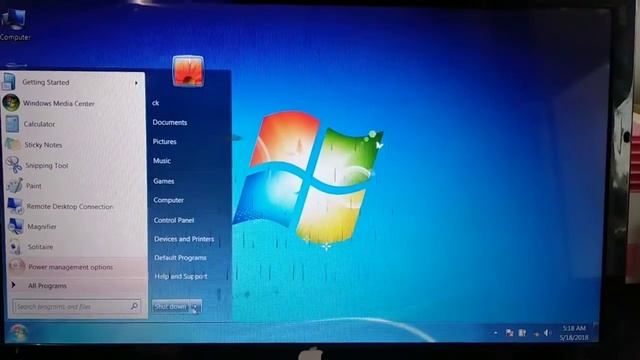Click the Power management options icon

coord(17,266)
